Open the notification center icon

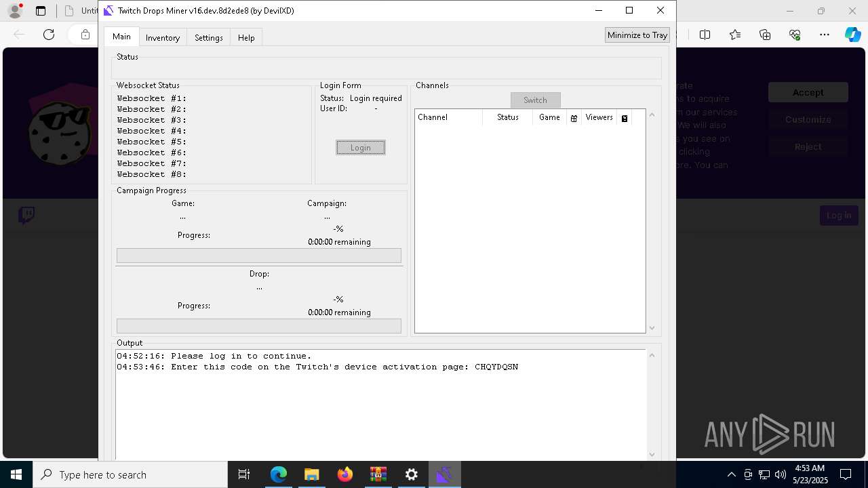[x=846, y=474]
